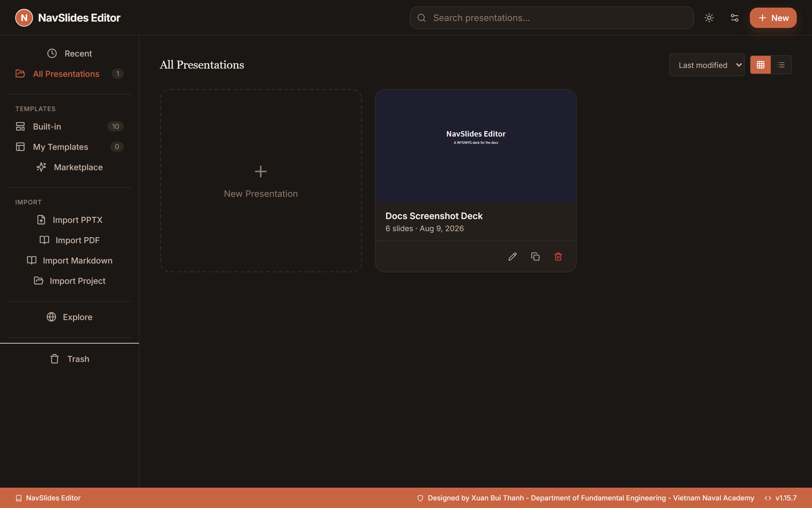Click the Import PPTX file icon
Viewport: 812px width, 508px height.
click(41, 220)
